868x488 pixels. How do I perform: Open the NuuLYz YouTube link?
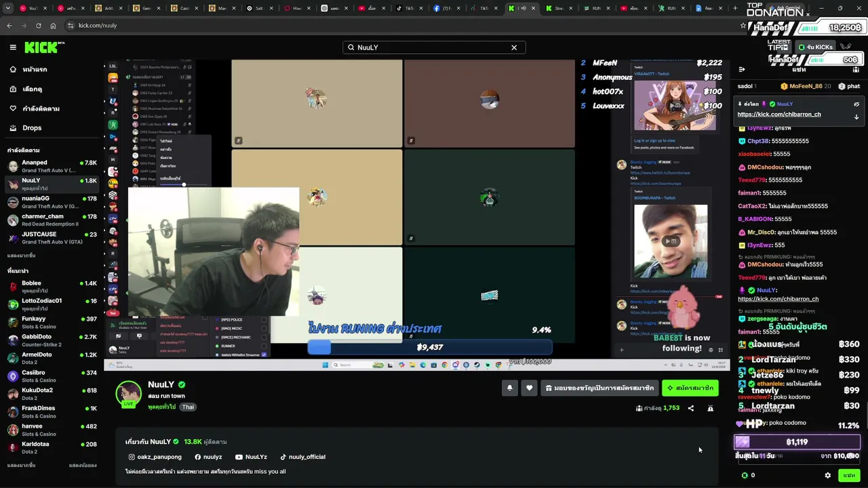click(251, 457)
